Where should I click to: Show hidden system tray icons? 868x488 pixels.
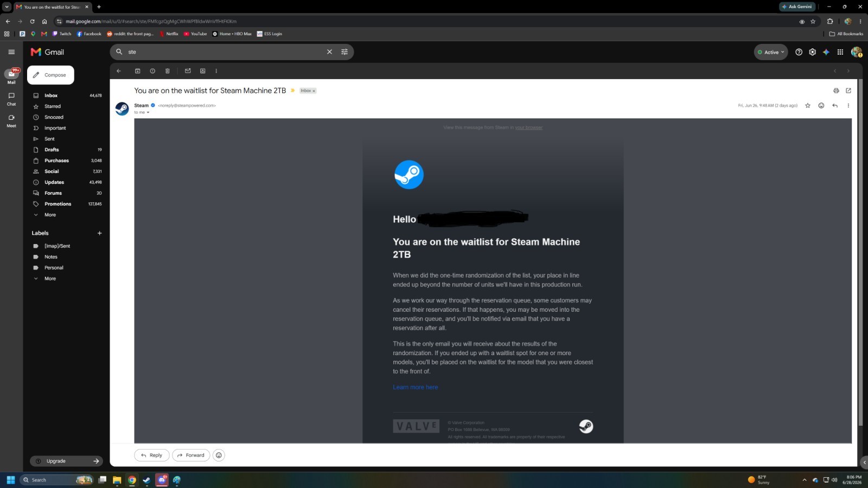click(805, 480)
